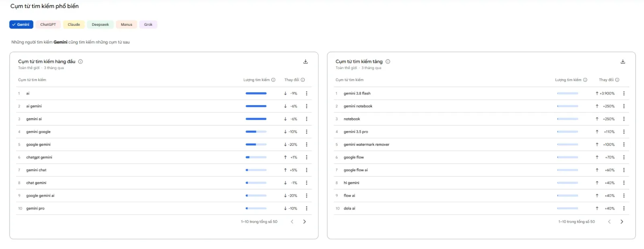Click the volume bar for the 'gemini google' row

256,132
